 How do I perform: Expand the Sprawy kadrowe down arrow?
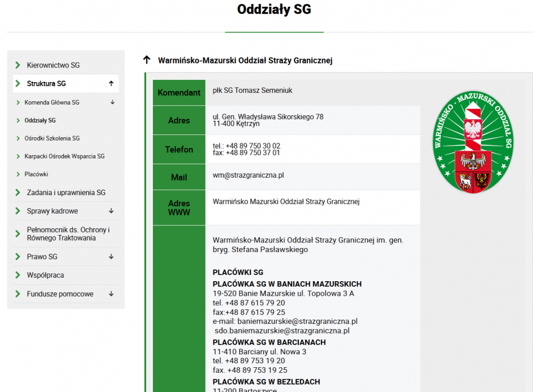111,211
